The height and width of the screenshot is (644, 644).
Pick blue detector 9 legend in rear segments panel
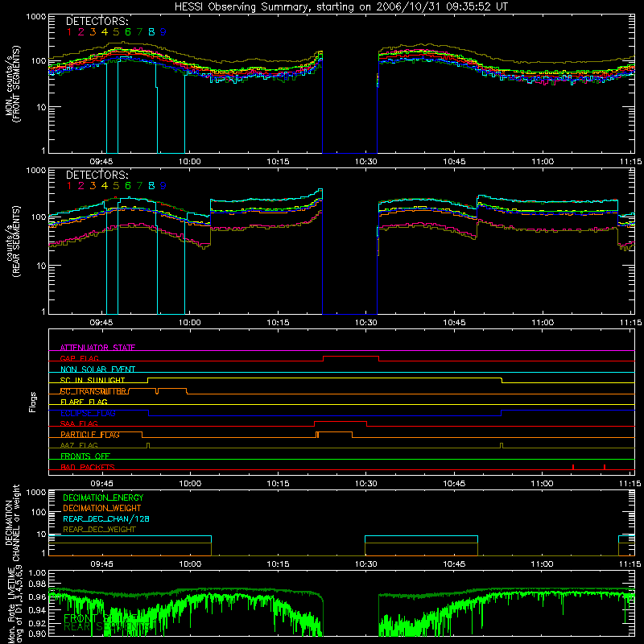(163, 186)
